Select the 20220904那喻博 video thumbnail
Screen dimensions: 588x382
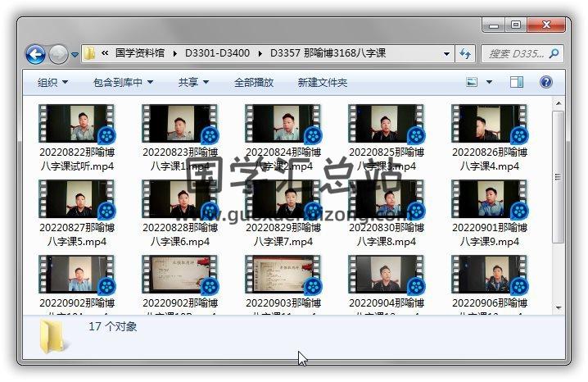(387, 275)
